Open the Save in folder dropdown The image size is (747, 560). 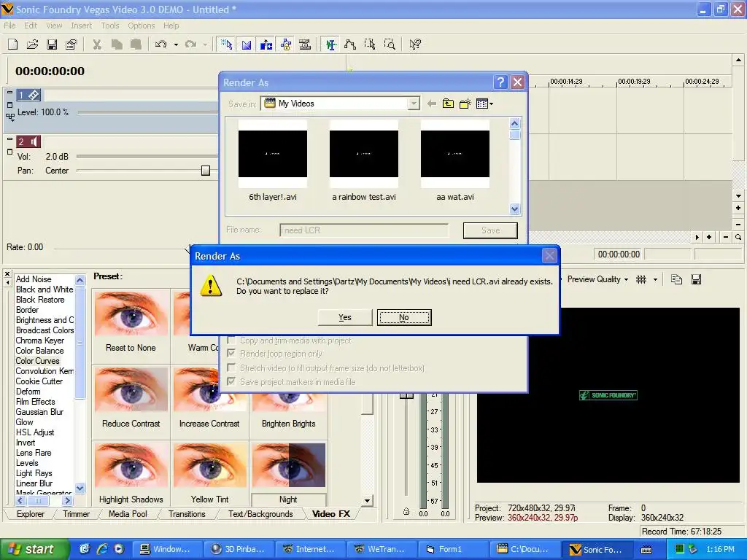[x=414, y=104]
